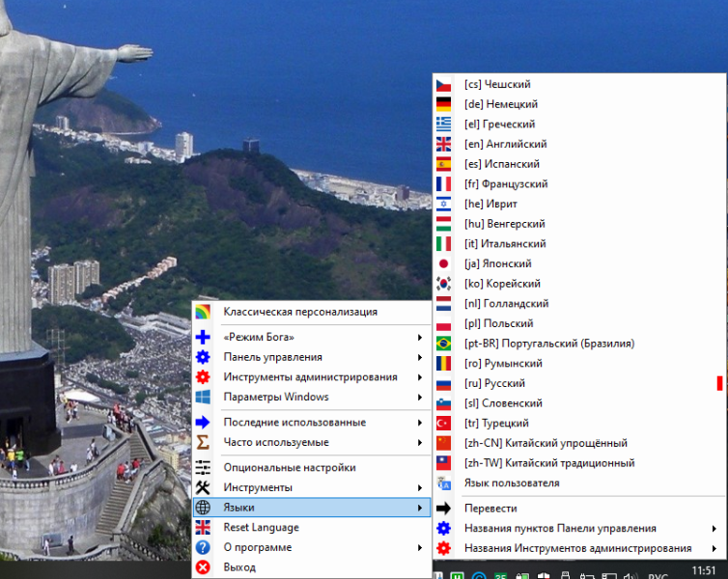
Task: Select [ko] Корейский language
Action: coord(579,284)
